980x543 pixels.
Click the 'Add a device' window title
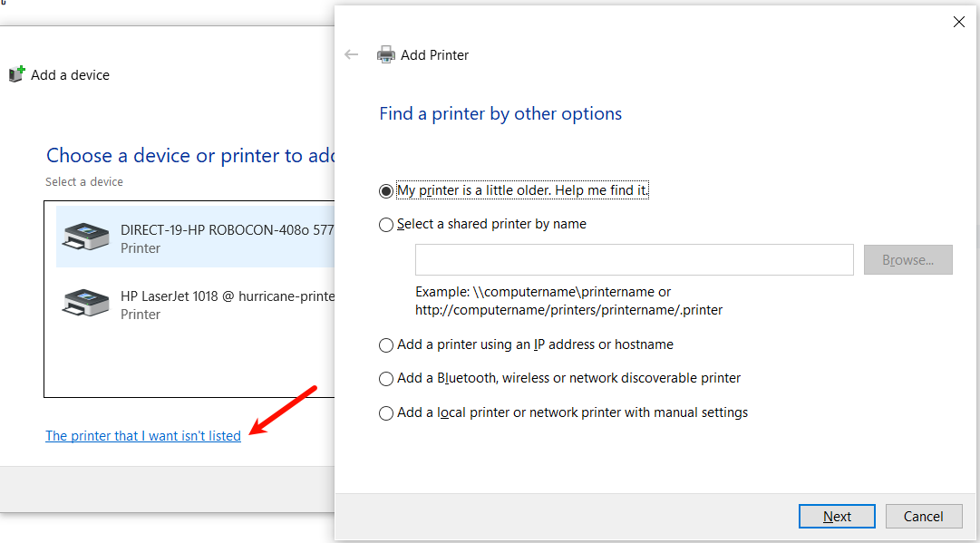[x=70, y=75]
